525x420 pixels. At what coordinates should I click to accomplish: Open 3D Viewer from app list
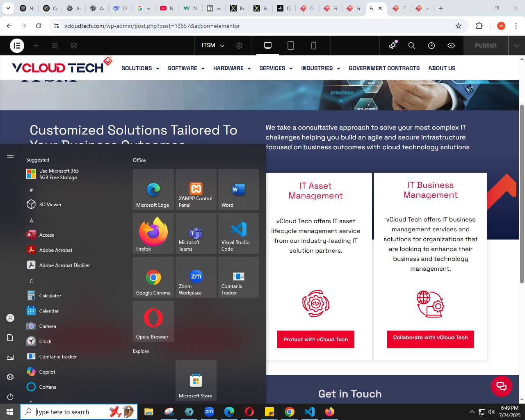(x=74, y=204)
